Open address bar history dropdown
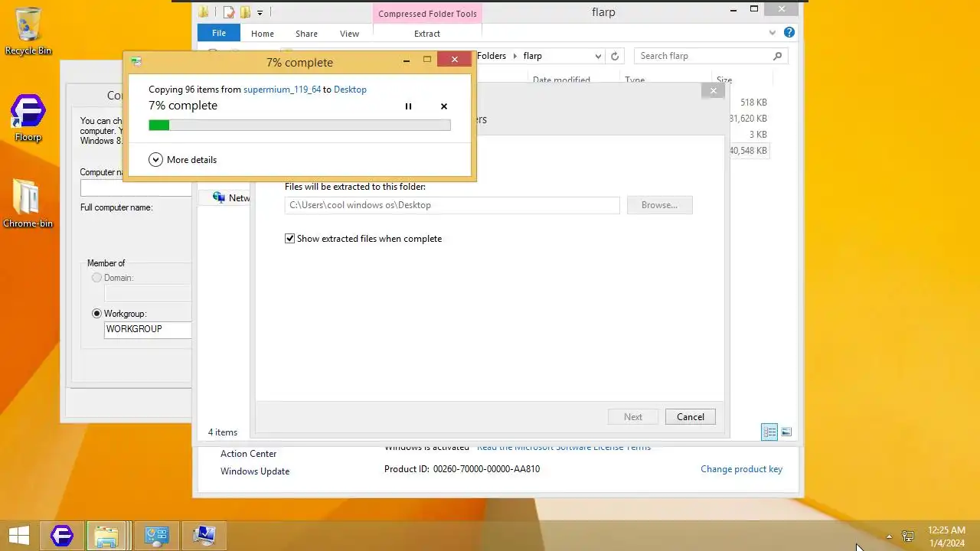 click(598, 56)
